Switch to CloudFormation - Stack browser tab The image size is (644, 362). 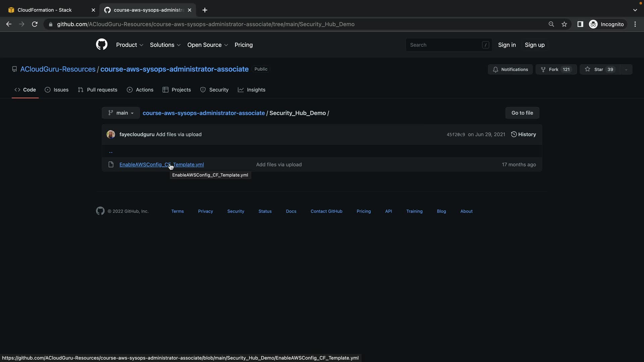pyautogui.click(x=45, y=10)
